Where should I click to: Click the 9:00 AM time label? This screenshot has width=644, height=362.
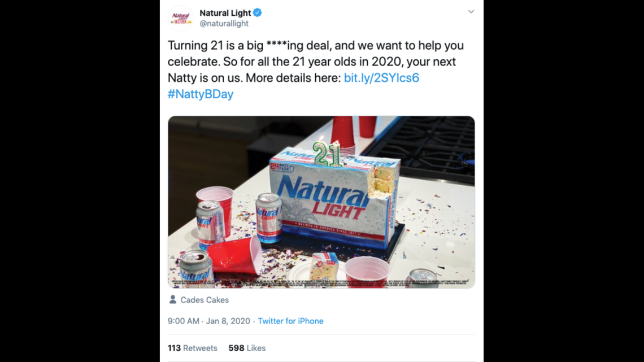tap(183, 321)
